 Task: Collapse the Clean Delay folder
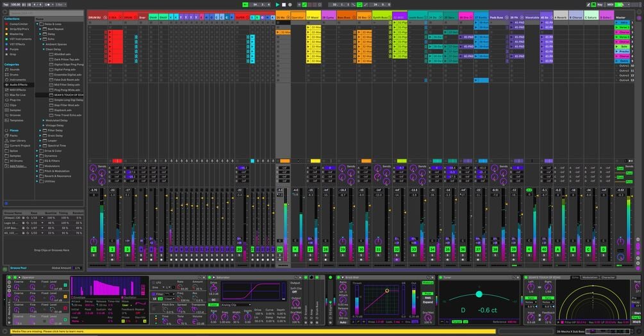pos(44,49)
